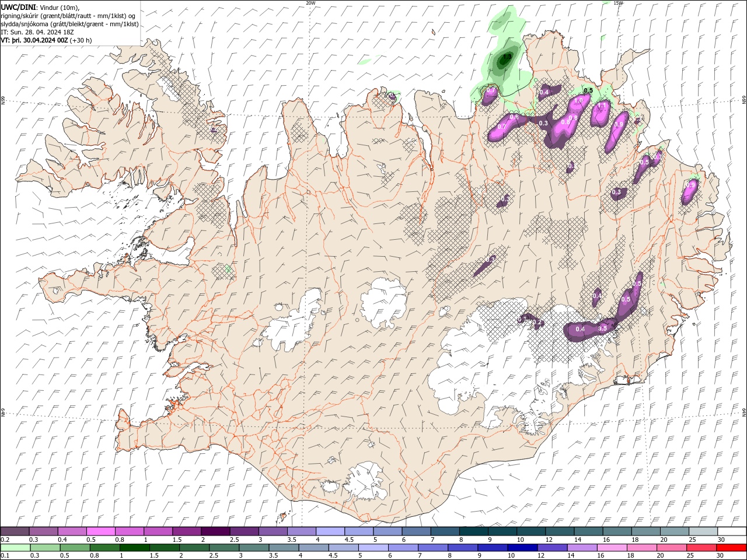Pick the darkest green swatch labelled 1 in lower legend row
This screenshot has width=747, height=560.
coord(134,548)
